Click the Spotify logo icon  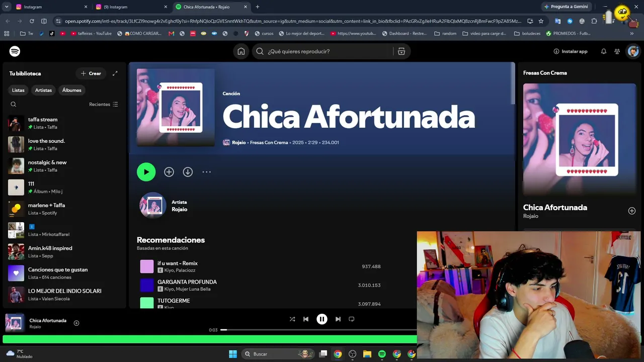(x=15, y=51)
